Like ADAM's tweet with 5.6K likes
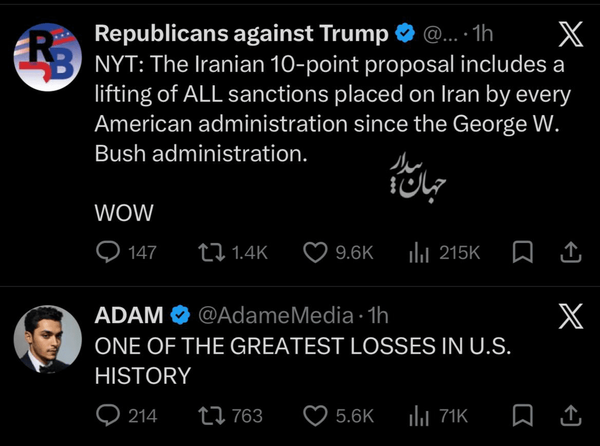The height and width of the screenshot is (446, 600). pos(338,416)
